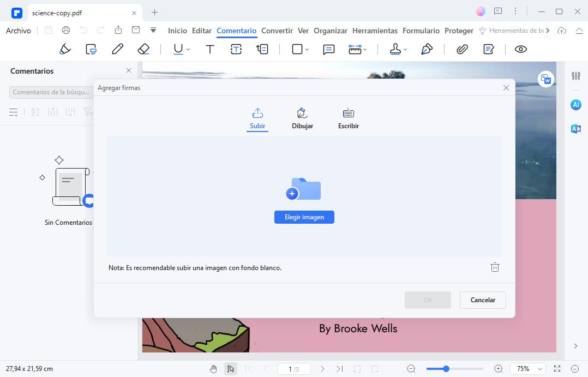Click the Elegir imagen button
588x377 pixels.
pyautogui.click(x=304, y=217)
